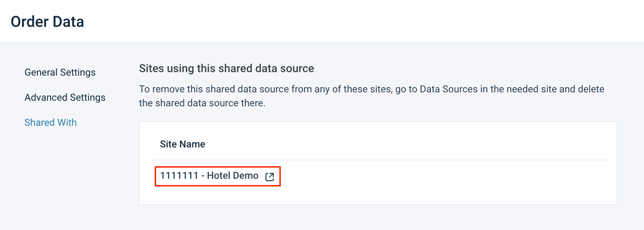Click the Order Data page title
This screenshot has height=230, width=644.
point(47,22)
